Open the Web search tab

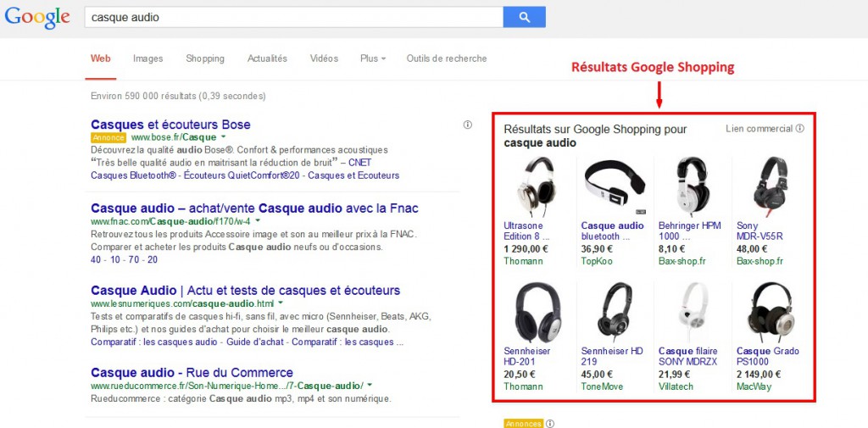coord(101,58)
